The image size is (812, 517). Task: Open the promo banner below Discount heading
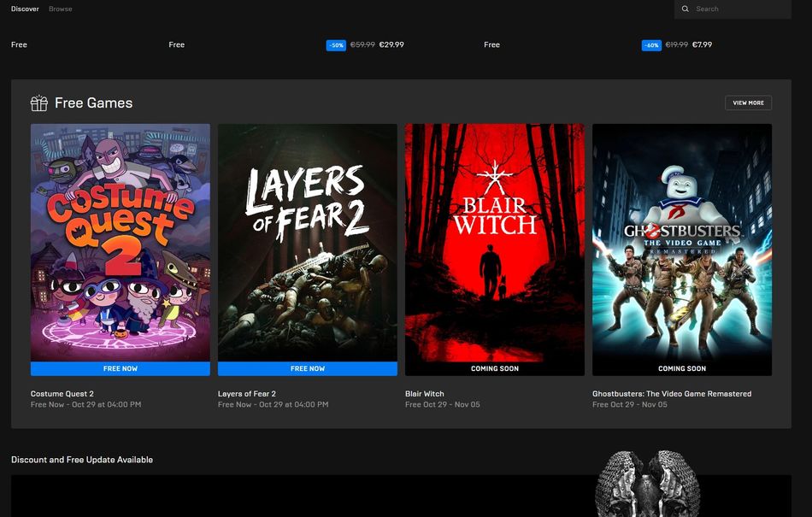pos(402,496)
